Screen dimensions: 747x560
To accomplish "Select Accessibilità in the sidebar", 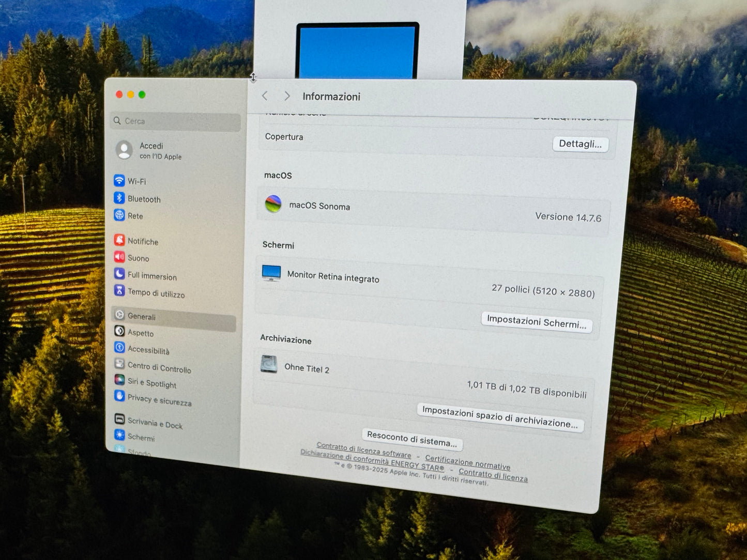I will click(148, 350).
